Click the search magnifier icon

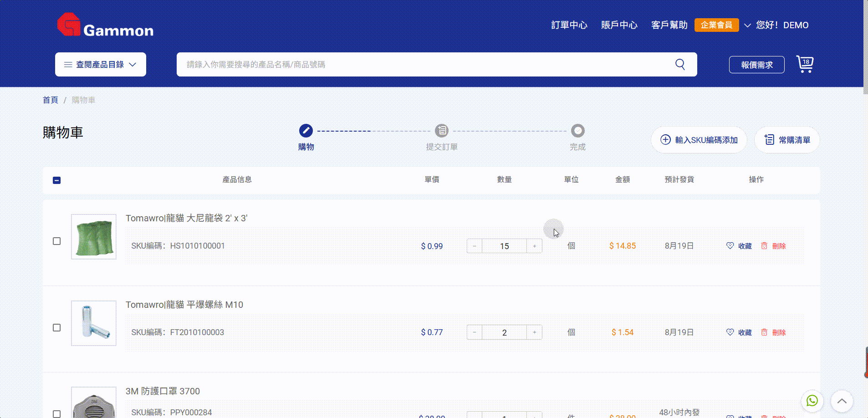tap(680, 64)
